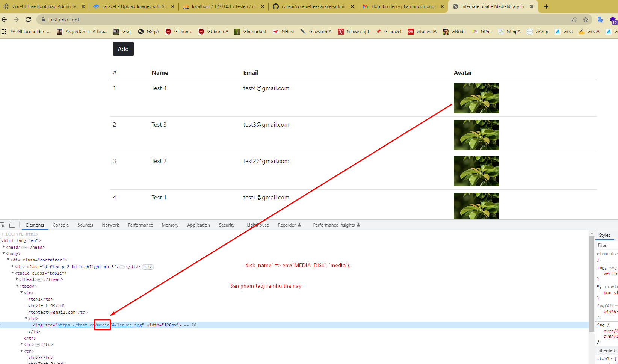Screen dimensions: 618x364
Task: Open the GNode bookmark folder
Action: [454, 32]
